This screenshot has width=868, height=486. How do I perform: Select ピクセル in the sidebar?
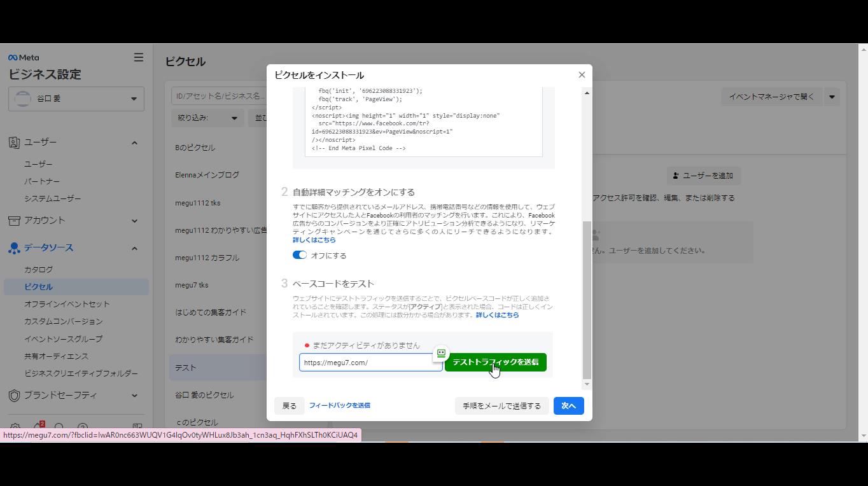pos(76,287)
